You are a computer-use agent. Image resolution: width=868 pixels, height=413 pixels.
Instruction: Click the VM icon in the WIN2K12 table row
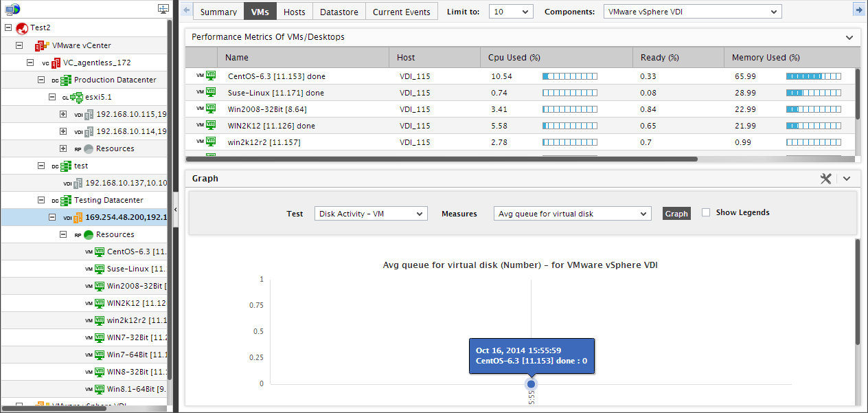click(212, 125)
